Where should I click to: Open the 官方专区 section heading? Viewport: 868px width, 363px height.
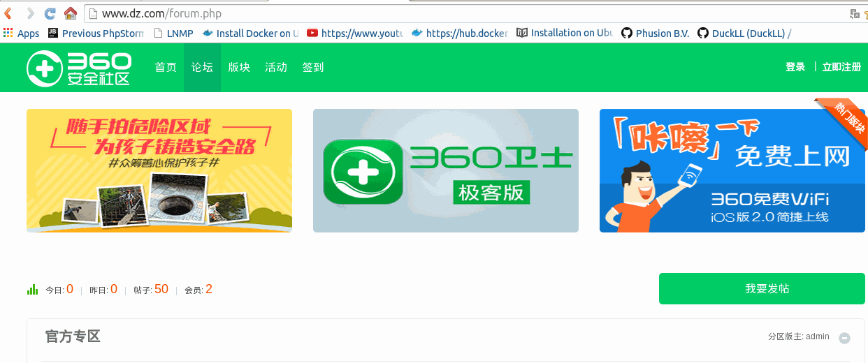[73, 336]
